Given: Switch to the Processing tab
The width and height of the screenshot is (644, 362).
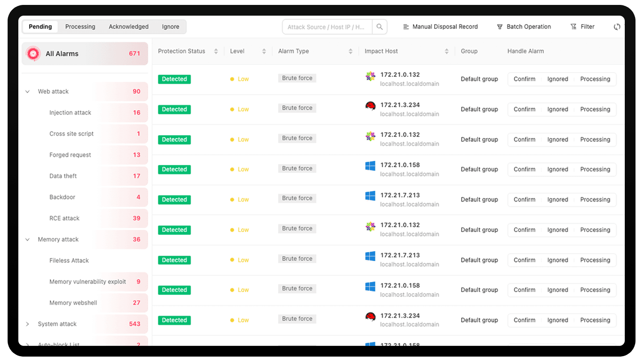Looking at the screenshot, I should (80, 27).
